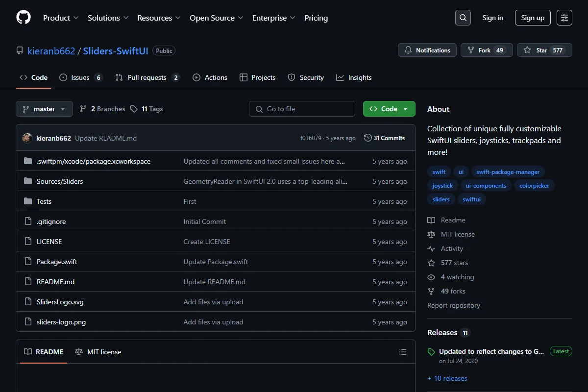The image size is (588, 392).
Task: Open the README outline list icon
Action: (403, 352)
